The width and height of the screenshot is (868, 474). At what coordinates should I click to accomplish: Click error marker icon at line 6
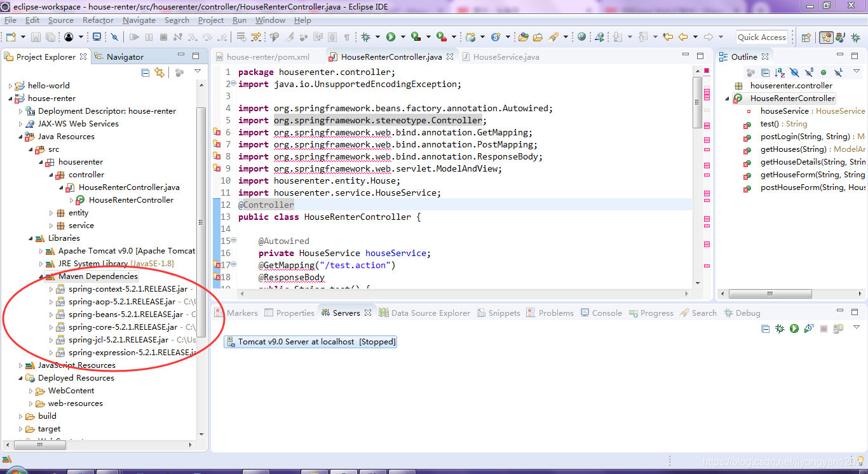tap(217, 132)
